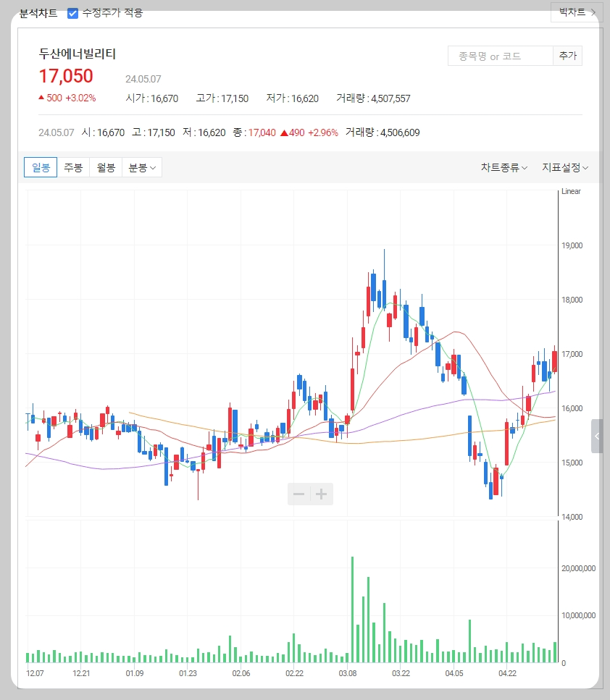Click the 두산에너빌리티 stock name
This screenshot has height=700, width=610.
tap(78, 54)
